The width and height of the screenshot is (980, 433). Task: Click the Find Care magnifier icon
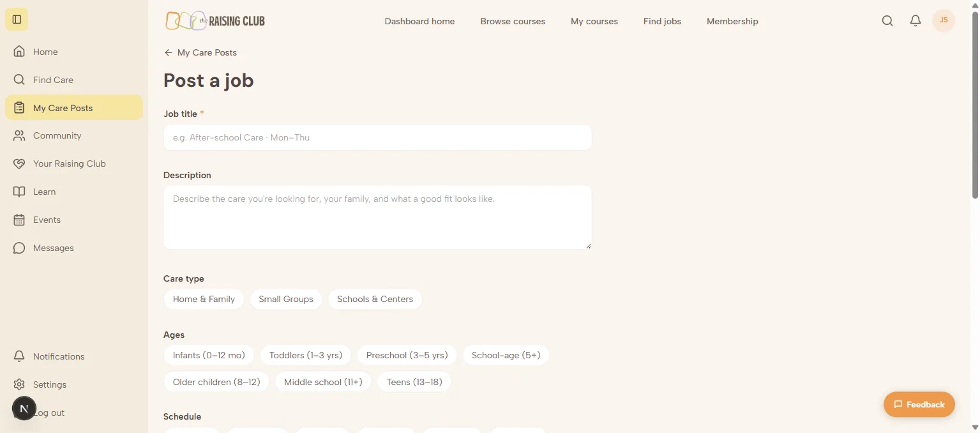(x=19, y=80)
